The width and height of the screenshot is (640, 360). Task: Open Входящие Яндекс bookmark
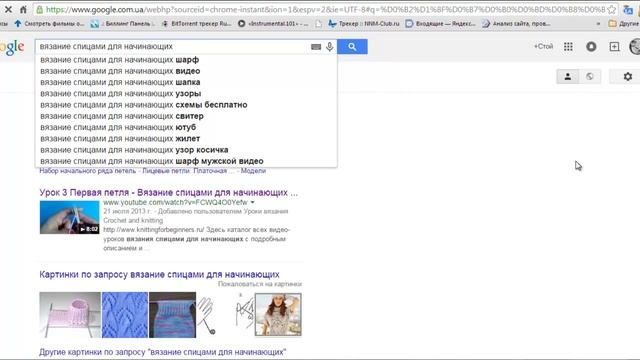click(x=440, y=24)
